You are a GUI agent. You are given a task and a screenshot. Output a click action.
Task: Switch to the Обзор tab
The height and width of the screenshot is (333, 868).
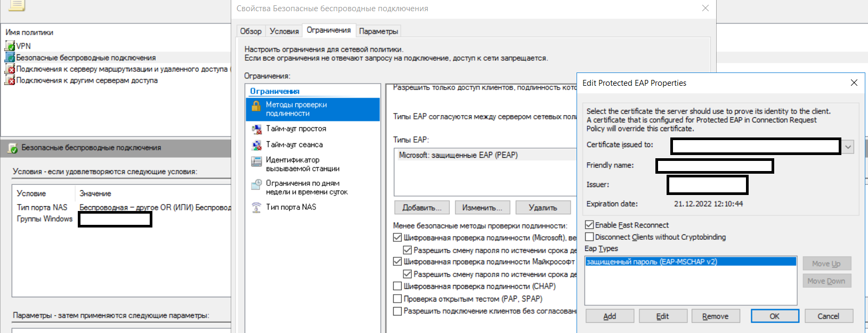pos(250,31)
